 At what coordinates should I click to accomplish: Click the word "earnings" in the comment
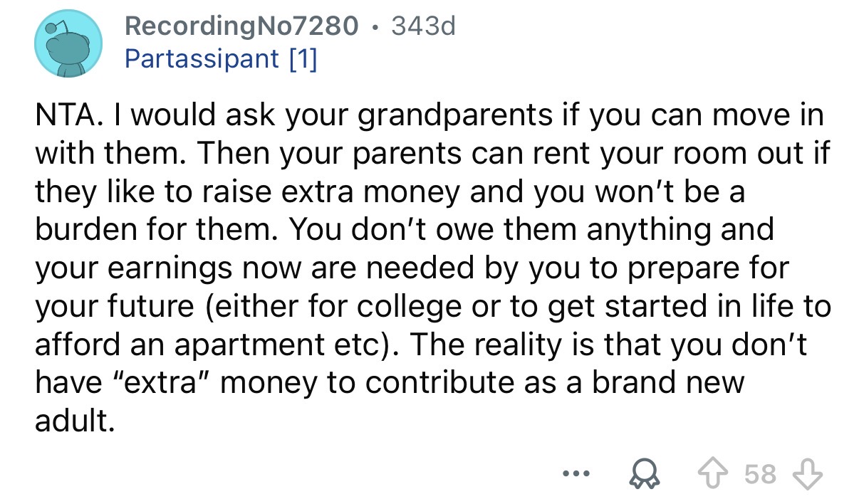click(170, 268)
